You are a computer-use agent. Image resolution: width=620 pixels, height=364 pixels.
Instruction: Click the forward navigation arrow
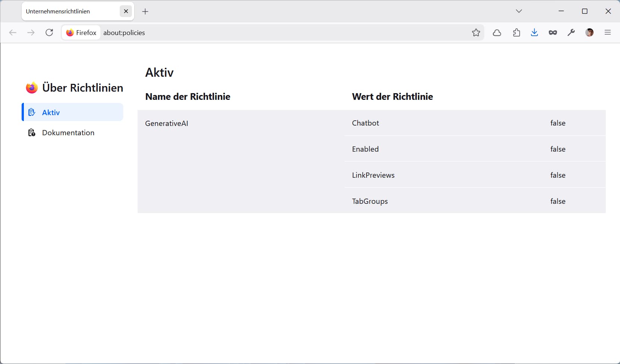point(31,33)
